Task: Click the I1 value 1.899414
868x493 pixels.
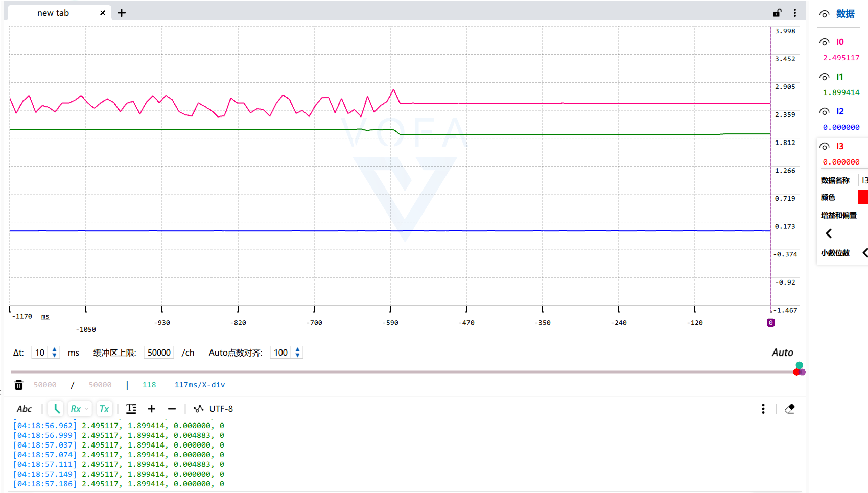Action: pos(841,92)
